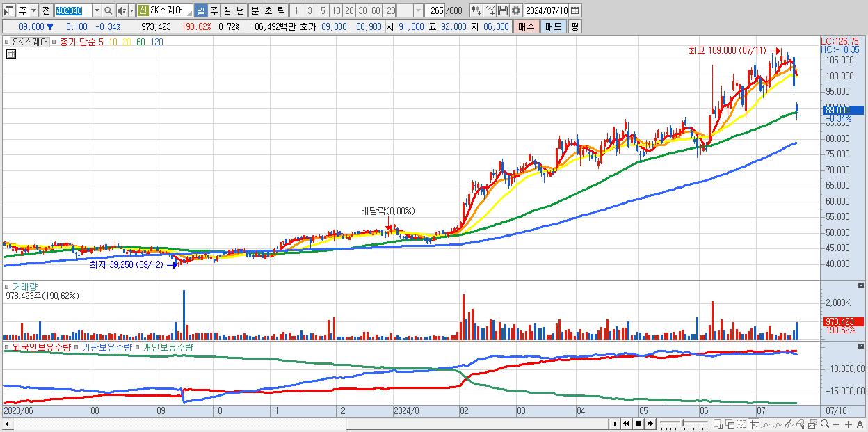Switch to second 초 chart

(268, 10)
